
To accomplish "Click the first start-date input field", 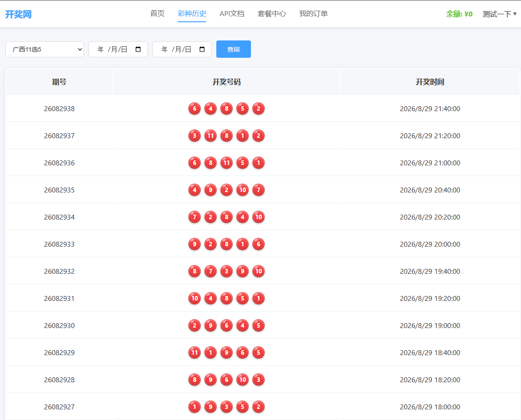I will click(118, 49).
